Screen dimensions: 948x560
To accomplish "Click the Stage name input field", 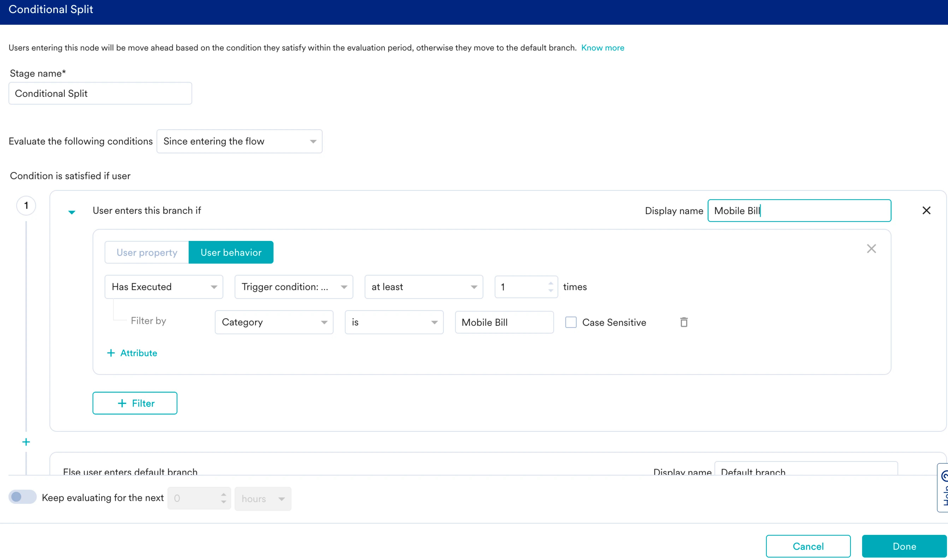I will click(x=100, y=93).
